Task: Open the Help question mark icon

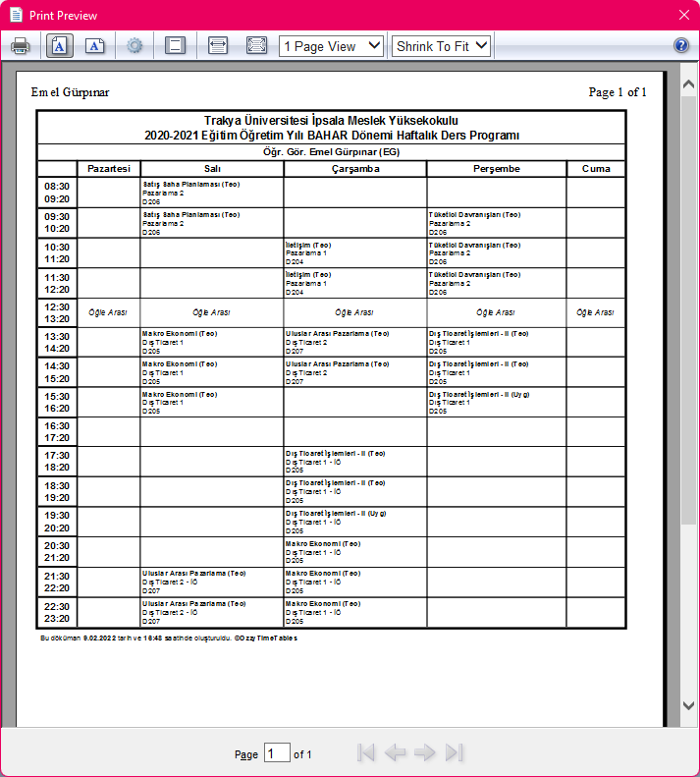Action: (x=681, y=46)
